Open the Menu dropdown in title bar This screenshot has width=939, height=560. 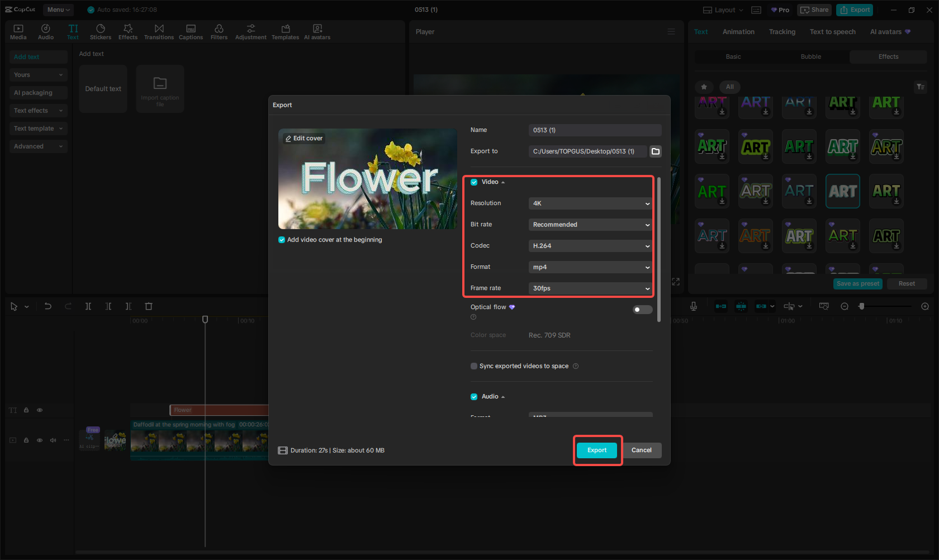click(59, 10)
